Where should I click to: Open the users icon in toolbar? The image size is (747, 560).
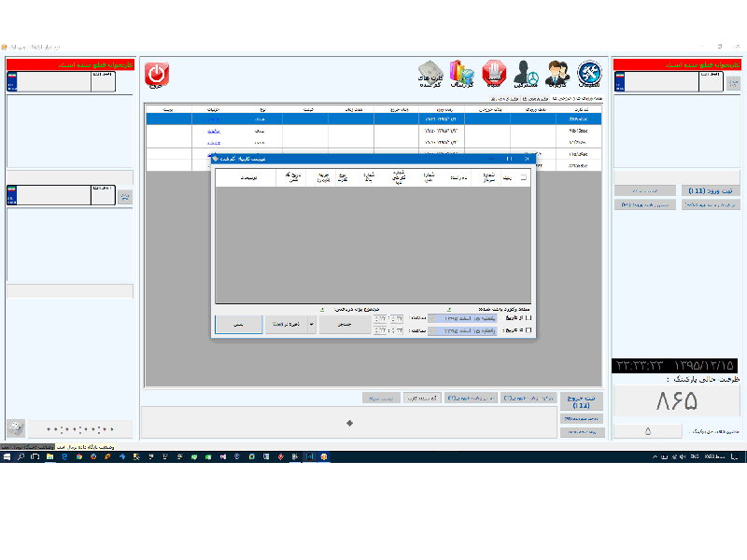[557, 74]
